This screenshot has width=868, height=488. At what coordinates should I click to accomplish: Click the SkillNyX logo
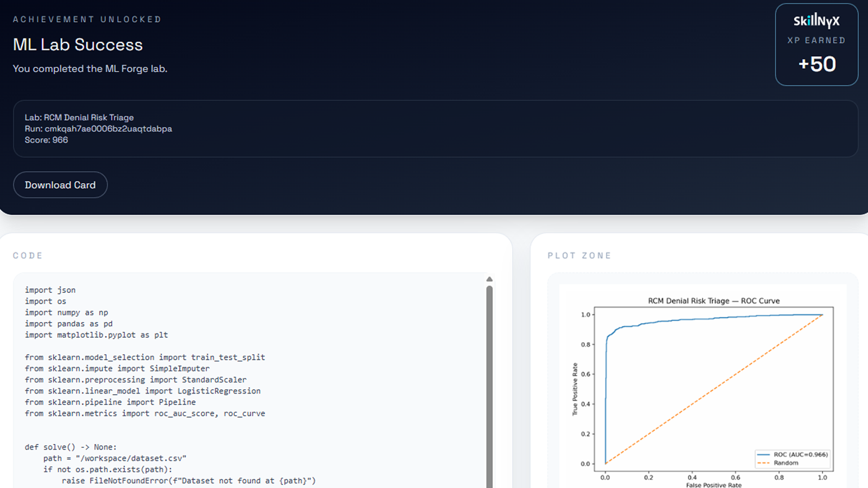tap(816, 21)
